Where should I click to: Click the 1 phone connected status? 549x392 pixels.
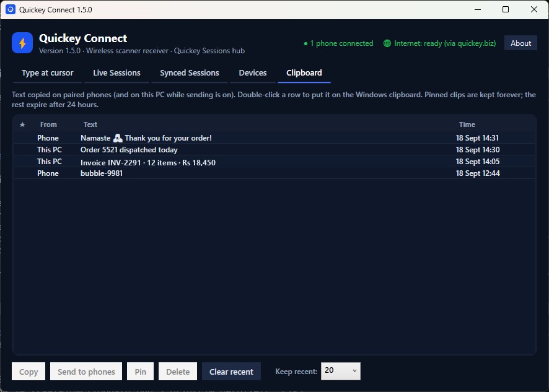(x=338, y=43)
